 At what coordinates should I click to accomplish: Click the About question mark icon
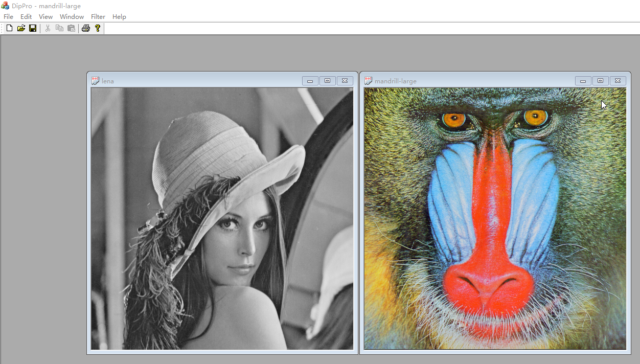(x=98, y=28)
